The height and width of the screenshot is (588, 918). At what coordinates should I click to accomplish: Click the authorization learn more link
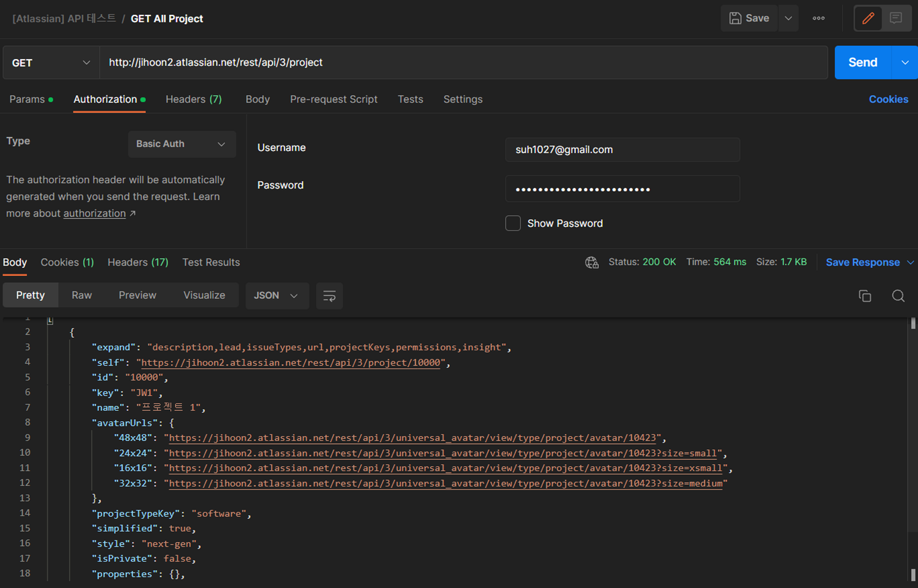[95, 213]
